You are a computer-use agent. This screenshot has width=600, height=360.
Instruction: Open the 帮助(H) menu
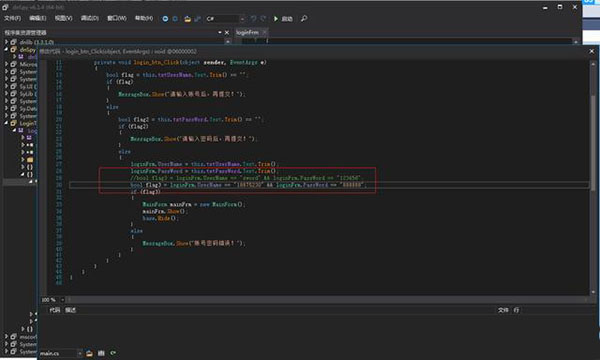coord(144,18)
